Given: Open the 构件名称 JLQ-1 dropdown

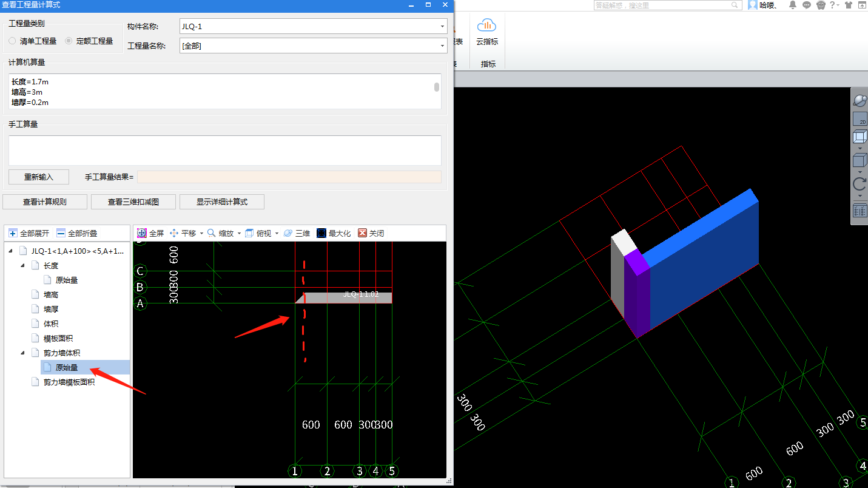Looking at the screenshot, I should click(442, 27).
